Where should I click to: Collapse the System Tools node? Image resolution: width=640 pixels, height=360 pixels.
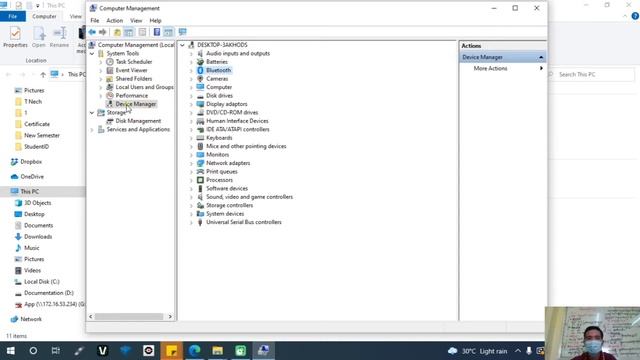tap(92, 53)
